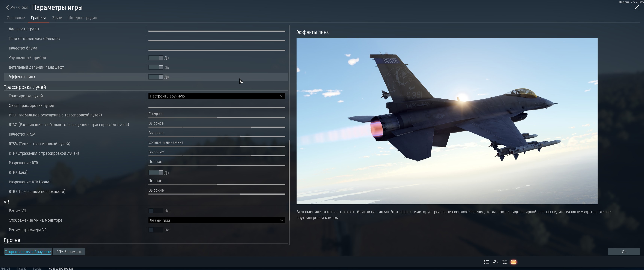Click Открыть карту в браузере link
The width and height of the screenshot is (644, 270).
28,252
